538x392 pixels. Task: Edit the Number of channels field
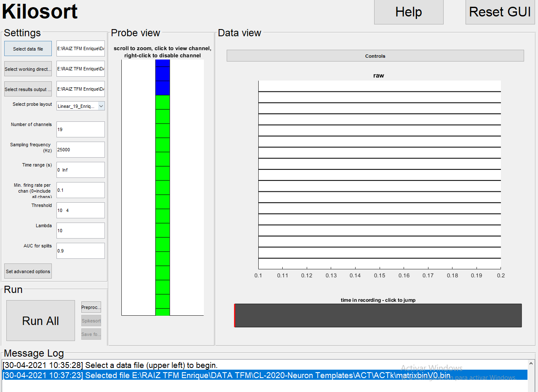(x=80, y=129)
